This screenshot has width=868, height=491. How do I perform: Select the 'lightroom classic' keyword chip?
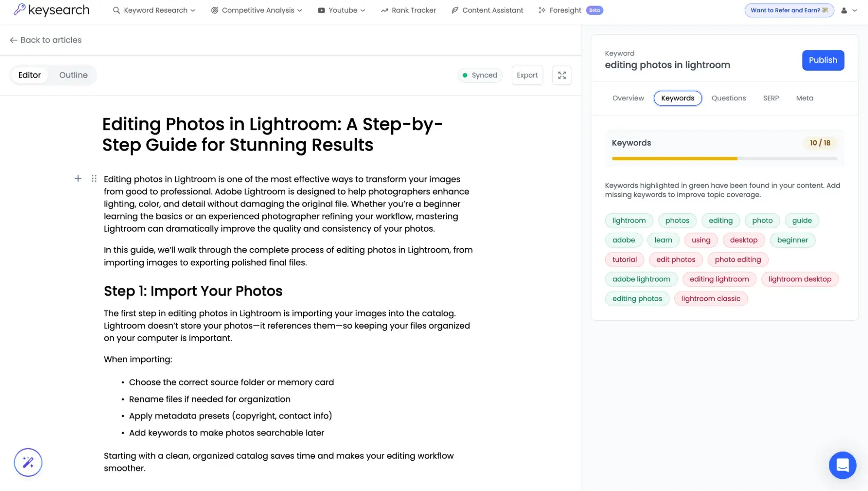711,299
